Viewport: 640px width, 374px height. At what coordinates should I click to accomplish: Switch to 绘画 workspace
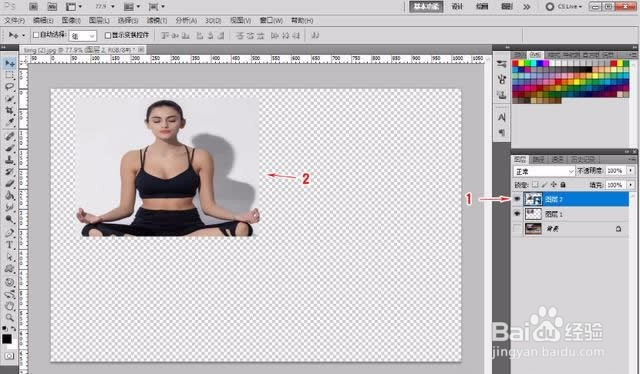coord(482,7)
